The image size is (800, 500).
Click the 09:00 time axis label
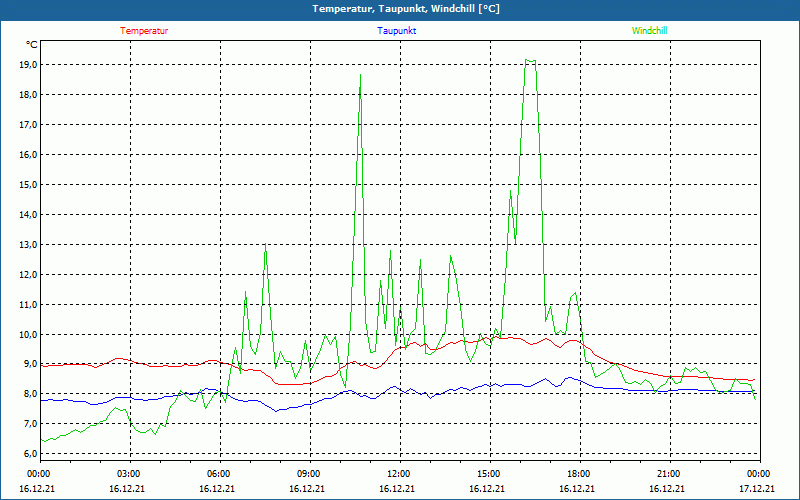coord(309,474)
